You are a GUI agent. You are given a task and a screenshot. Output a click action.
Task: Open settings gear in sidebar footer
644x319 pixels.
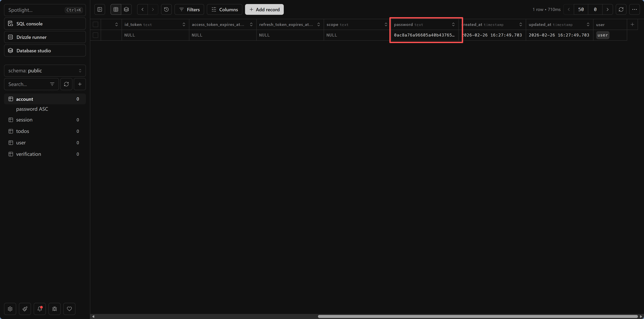pyautogui.click(x=10, y=309)
